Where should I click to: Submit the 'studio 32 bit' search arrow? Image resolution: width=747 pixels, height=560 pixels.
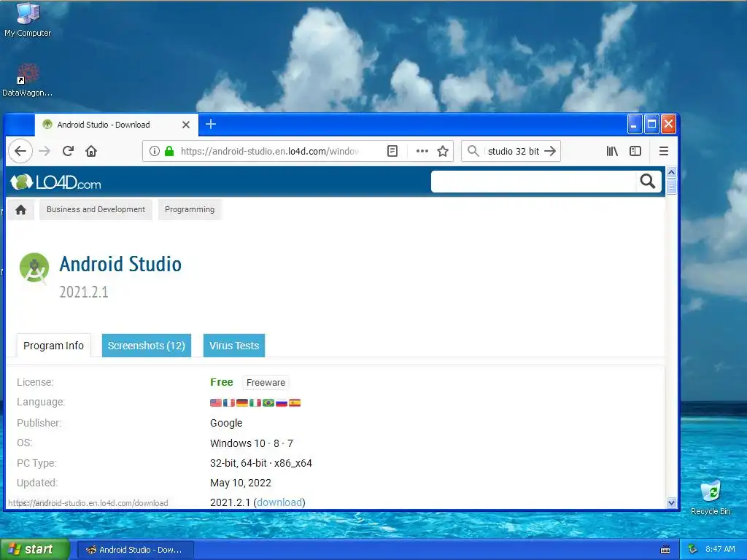(x=550, y=152)
